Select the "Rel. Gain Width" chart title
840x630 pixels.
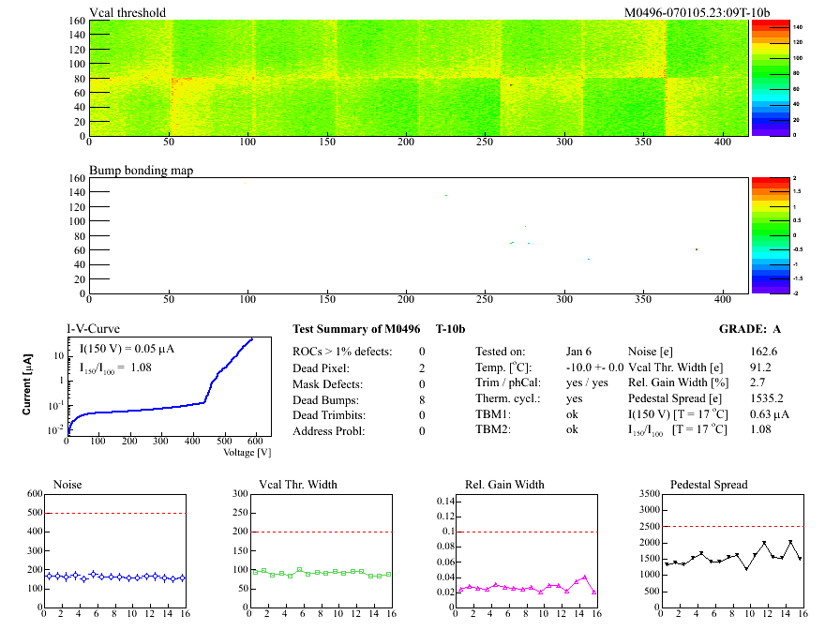click(x=504, y=485)
